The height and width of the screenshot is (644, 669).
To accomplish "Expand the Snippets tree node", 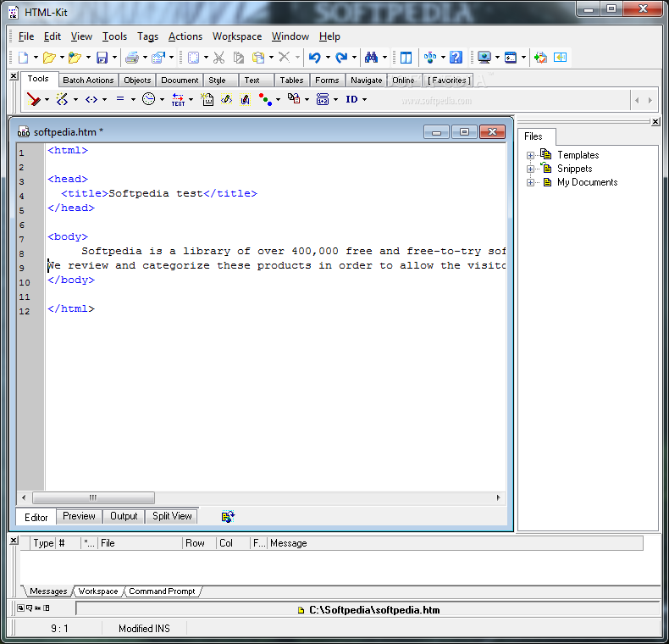I will 530,169.
